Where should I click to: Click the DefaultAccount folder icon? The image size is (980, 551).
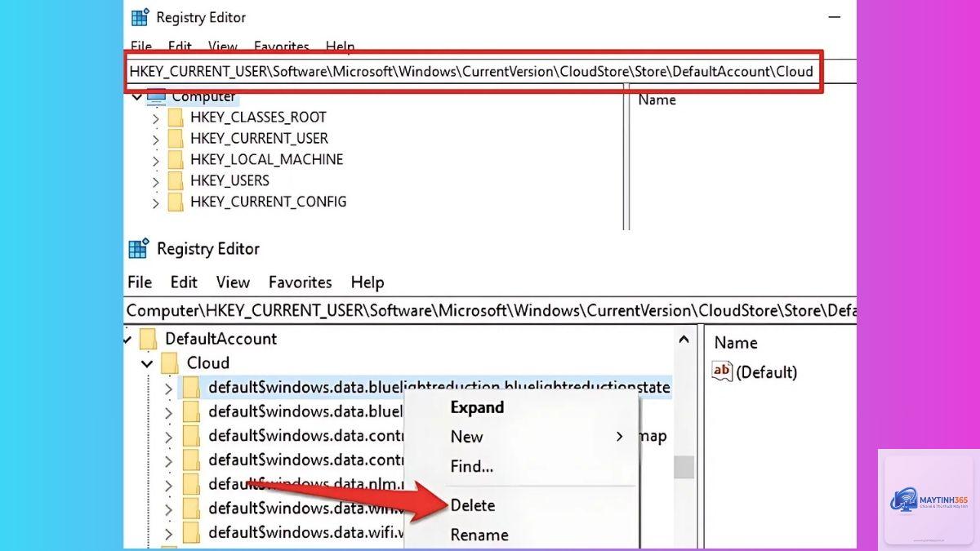[x=148, y=339]
